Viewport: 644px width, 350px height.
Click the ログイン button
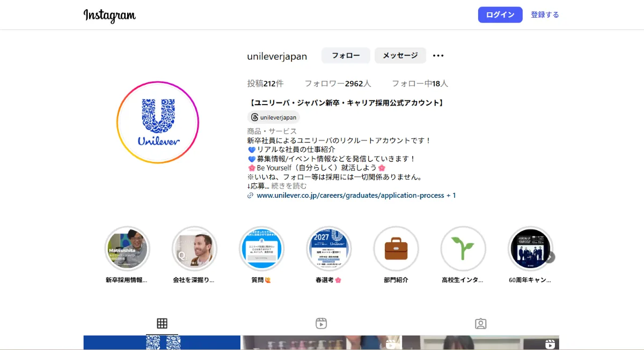[500, 15]
